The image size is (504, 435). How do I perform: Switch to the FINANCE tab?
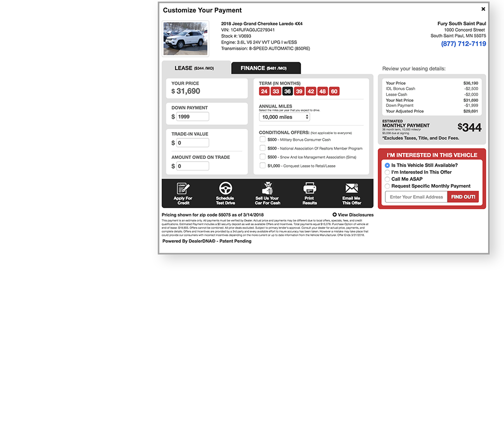pyautogui.click(x=266, y=68)
